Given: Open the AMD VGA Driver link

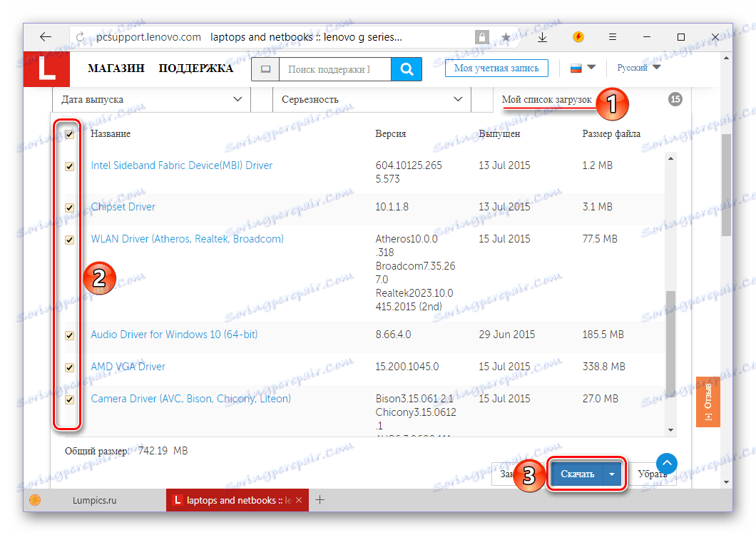Looking at the screenshot, I should tap(128, 367).
